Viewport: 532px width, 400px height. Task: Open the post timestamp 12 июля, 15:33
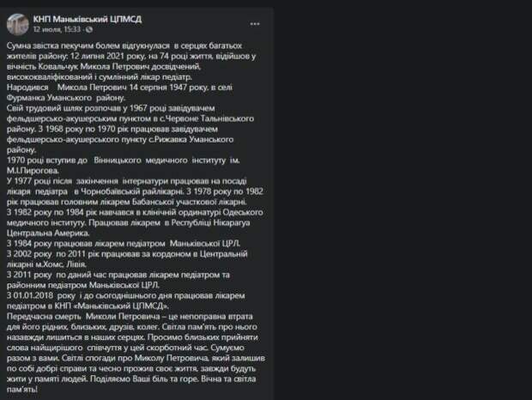[58, 28]
